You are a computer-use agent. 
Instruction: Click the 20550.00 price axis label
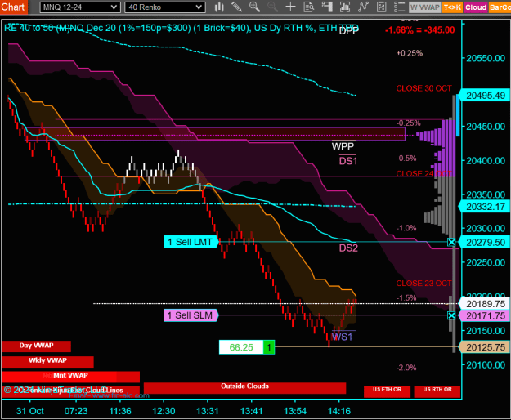pos(486,58)
